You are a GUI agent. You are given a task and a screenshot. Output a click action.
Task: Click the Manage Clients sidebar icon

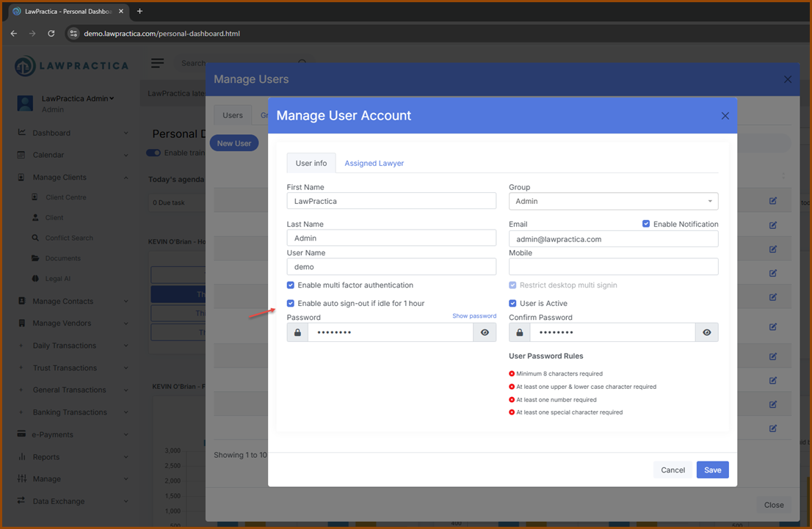click(21, 177)
